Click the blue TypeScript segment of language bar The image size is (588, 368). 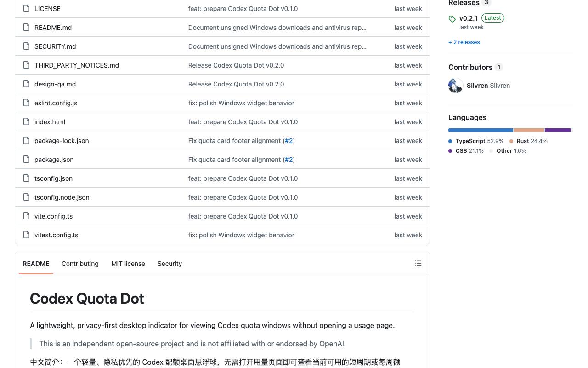tap(481, 130)
